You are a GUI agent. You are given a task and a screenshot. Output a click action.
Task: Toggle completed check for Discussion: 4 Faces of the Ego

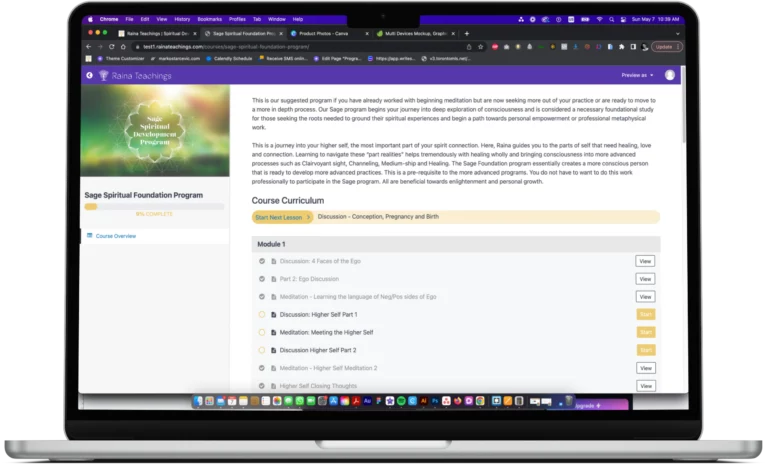coord(262,262)
